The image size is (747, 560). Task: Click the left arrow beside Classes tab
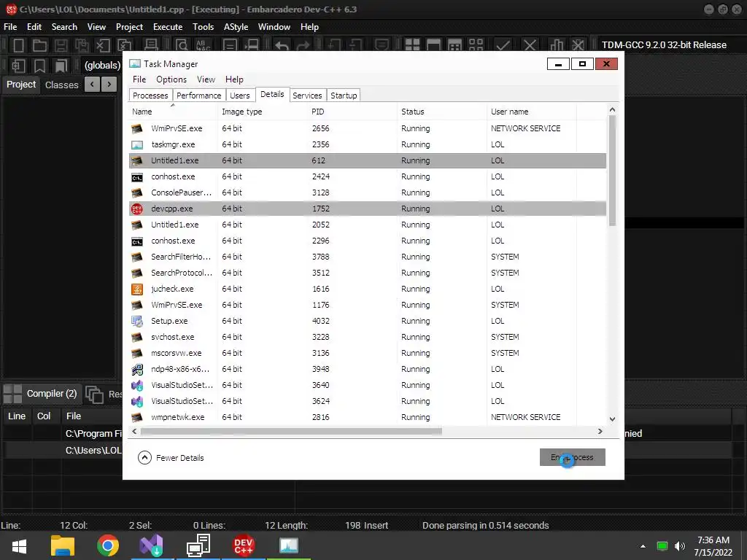(x=92, y=85)
